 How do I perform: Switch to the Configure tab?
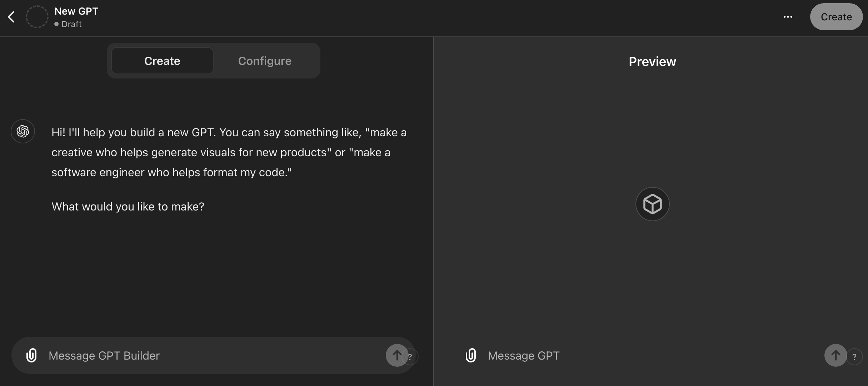(265, 61)
